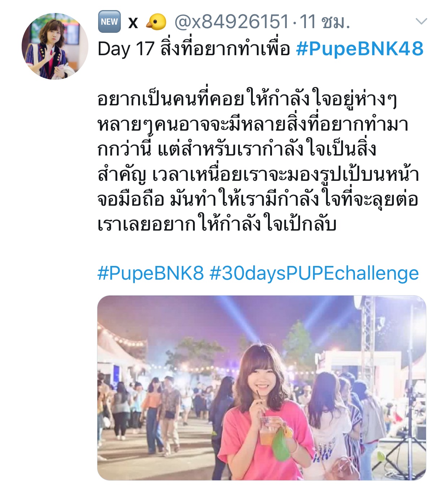Click the blue NEW emoji badge
Image resolution: width=448 pixels, height=485 pixels.
[109, 22]
